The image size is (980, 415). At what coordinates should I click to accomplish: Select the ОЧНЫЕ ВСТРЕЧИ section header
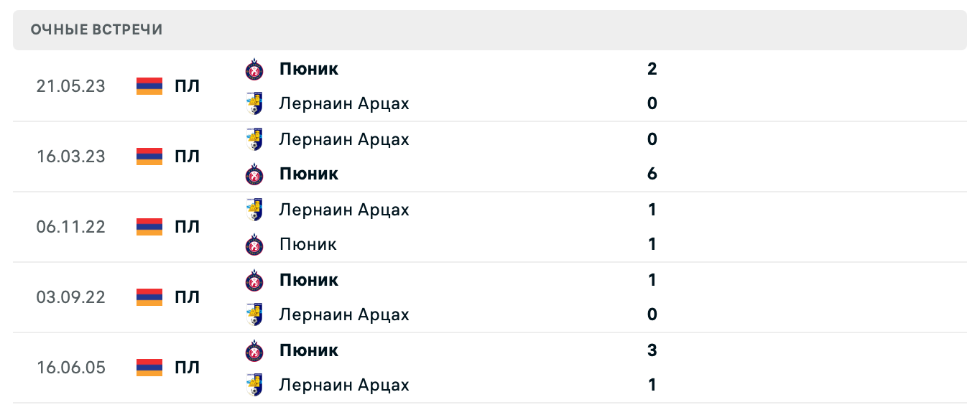click(96, 29)
